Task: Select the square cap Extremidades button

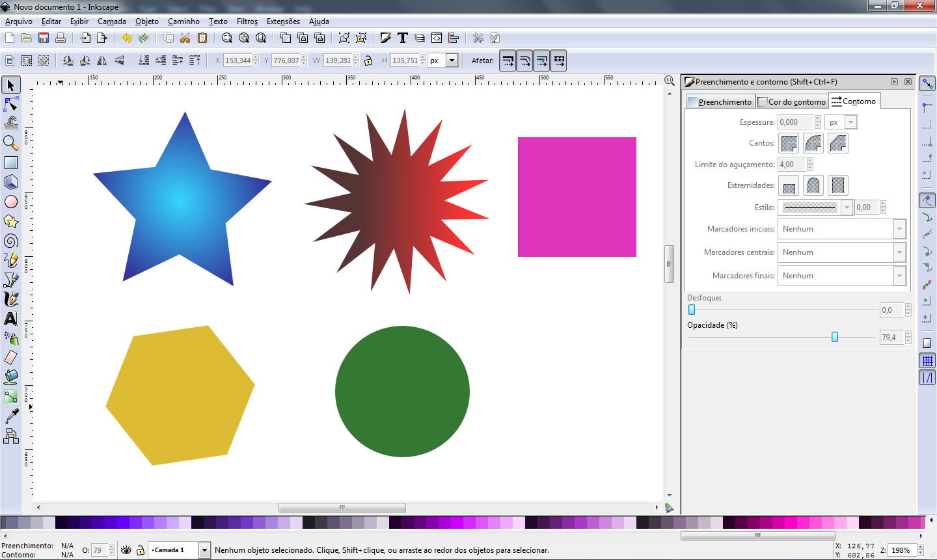Action: point(838,185)
